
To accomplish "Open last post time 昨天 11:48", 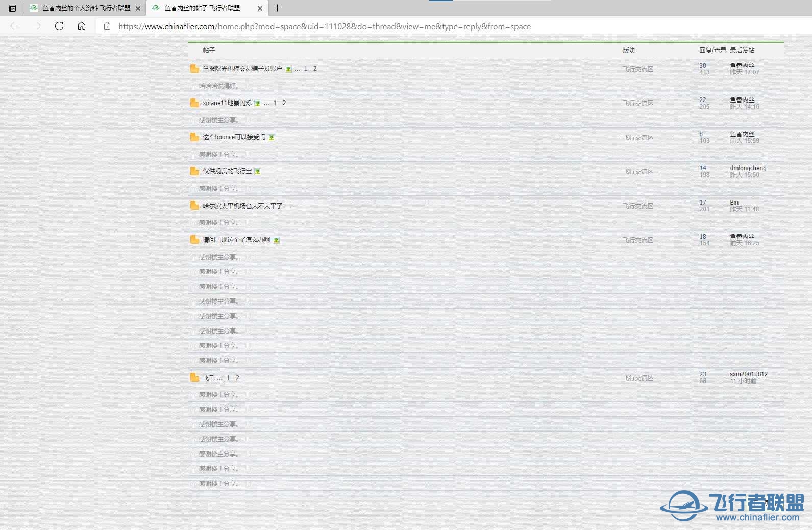I will (744, 209).
